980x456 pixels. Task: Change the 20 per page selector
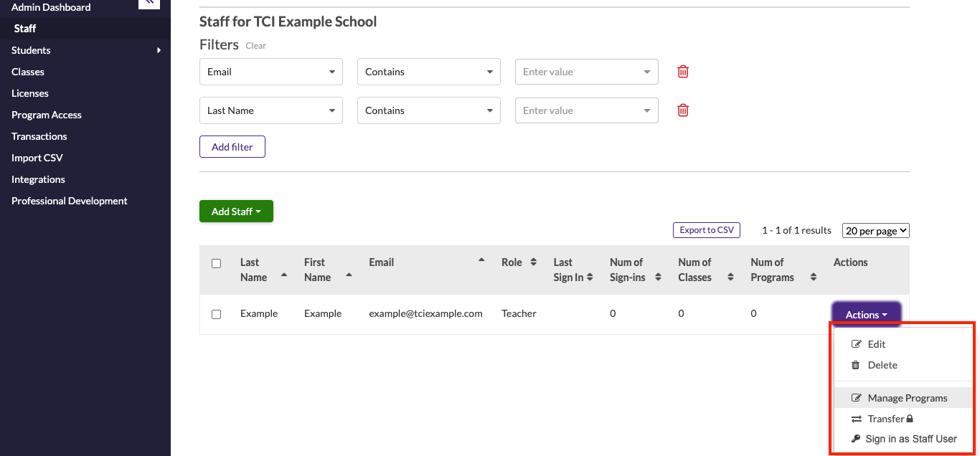[875, 231]
